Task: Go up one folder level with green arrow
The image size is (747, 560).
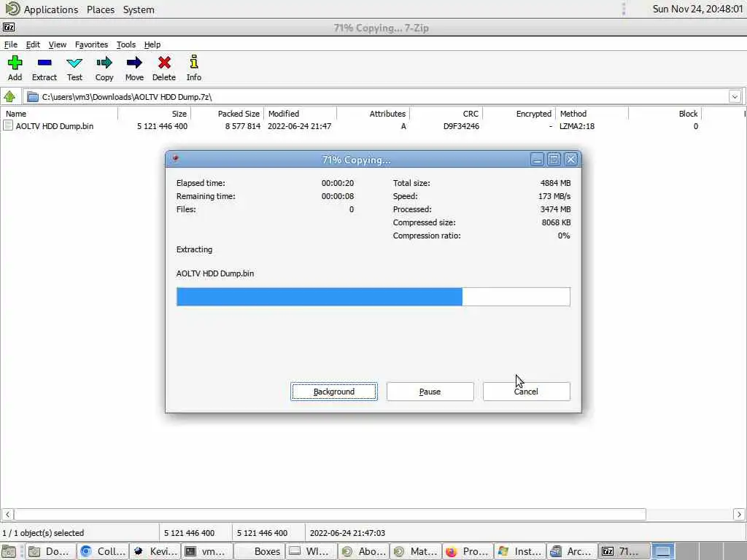Action: pyautogui.click(x=9, y=97)
